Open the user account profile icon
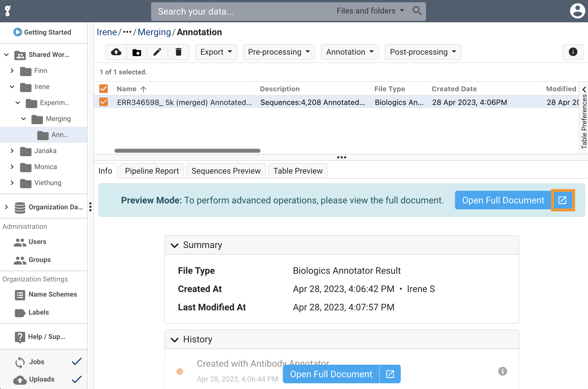 577,11
